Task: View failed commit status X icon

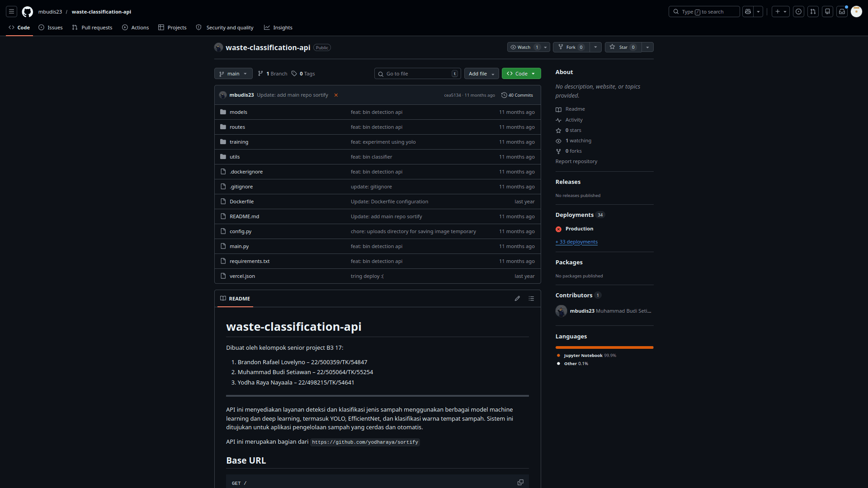Action: (336, 95)
